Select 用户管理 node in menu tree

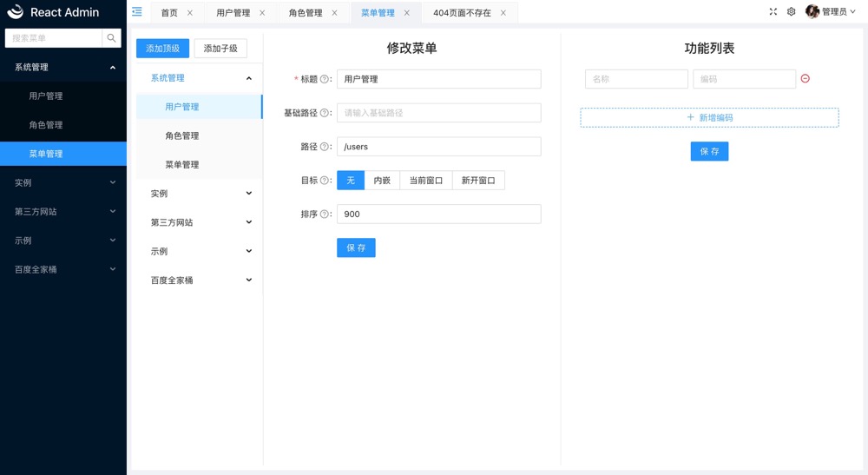pos(200,107)
